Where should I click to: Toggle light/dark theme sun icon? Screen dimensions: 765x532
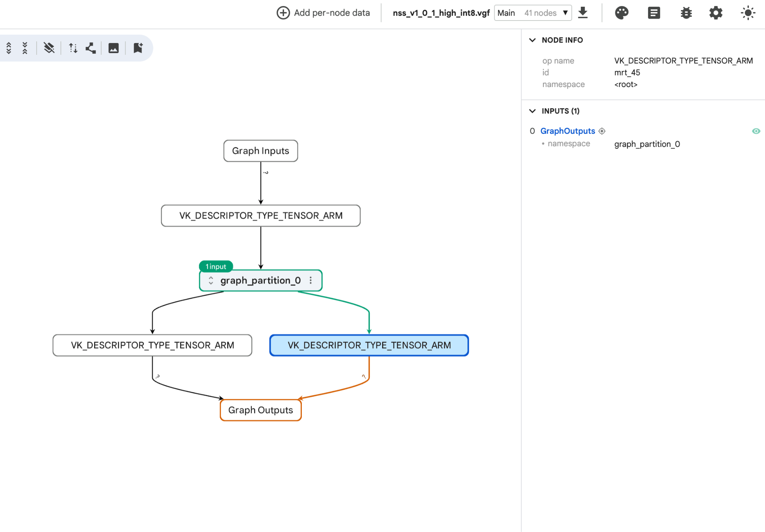pyautogui.click(x=748, y=13)
